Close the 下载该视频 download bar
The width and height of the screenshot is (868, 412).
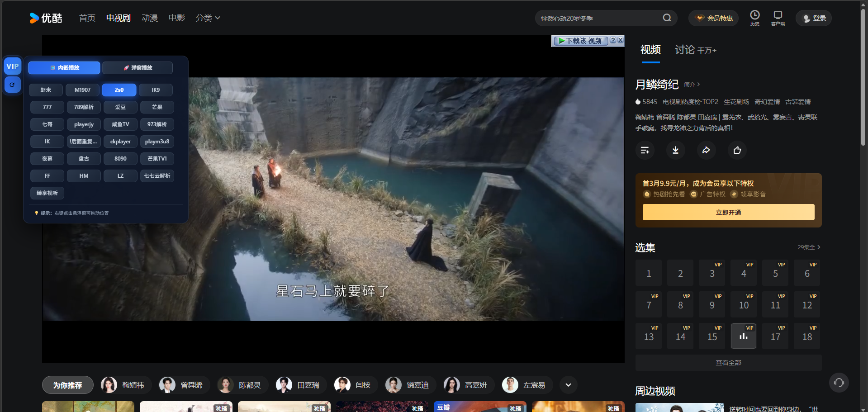click(x=621, y=40)
